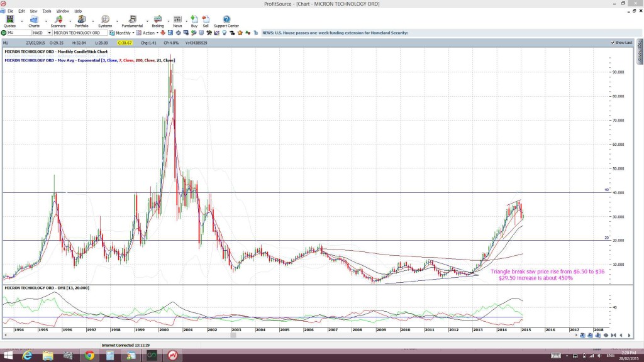644x362 pixels.
Task: Click the third blue chart icon below 2018
Action: (598, 336)
